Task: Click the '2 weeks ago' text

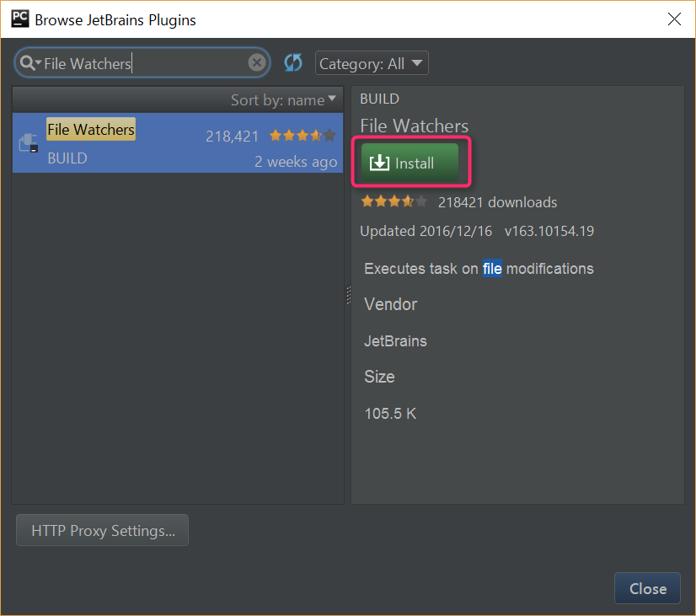Action: coord(296,162)
